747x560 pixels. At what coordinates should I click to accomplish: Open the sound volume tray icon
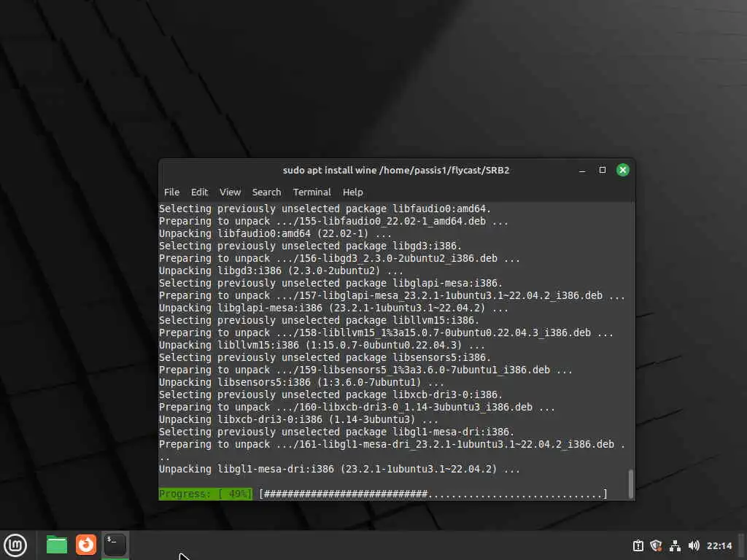pyautogui.click(x=694, y=545)
